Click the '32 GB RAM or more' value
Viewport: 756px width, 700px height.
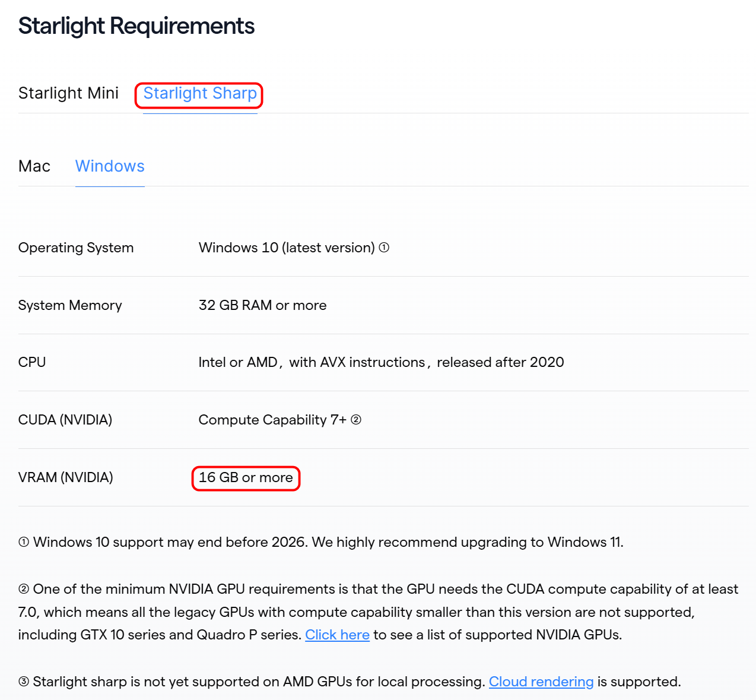click(262, 305)
